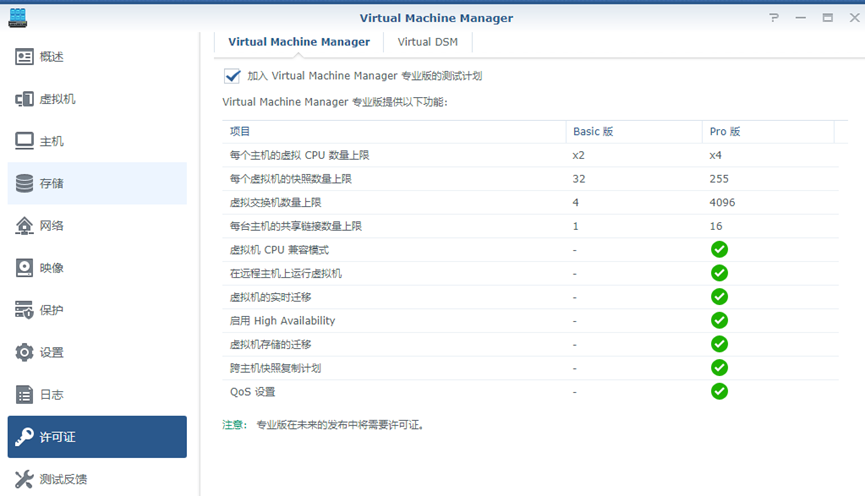Screen dimensions: 865x496
Task: Click the 虚拟交换机数量上限 row label
Action: [x=275, y=202]
